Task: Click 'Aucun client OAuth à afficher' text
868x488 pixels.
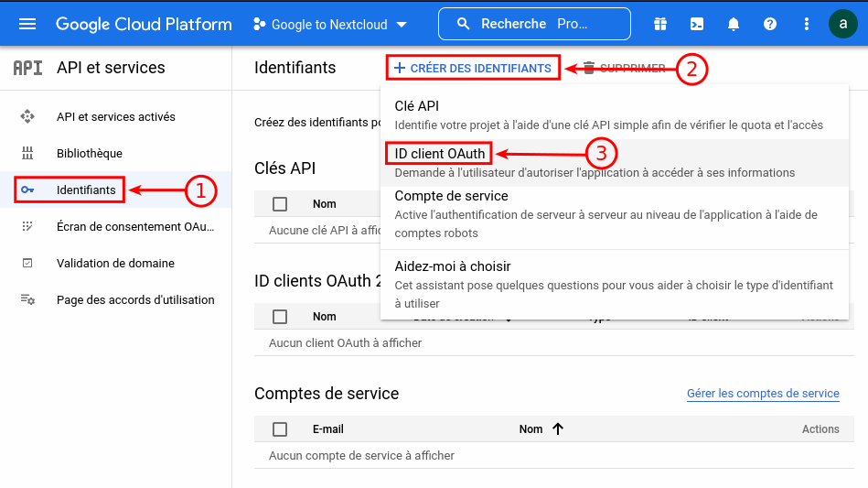Action: (x=345, y=342)
